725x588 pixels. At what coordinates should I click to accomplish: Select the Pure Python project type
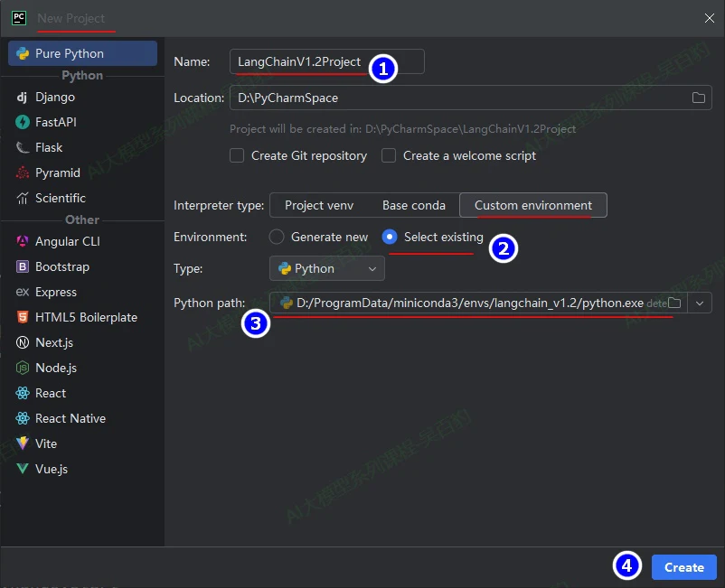coord(83,53)
